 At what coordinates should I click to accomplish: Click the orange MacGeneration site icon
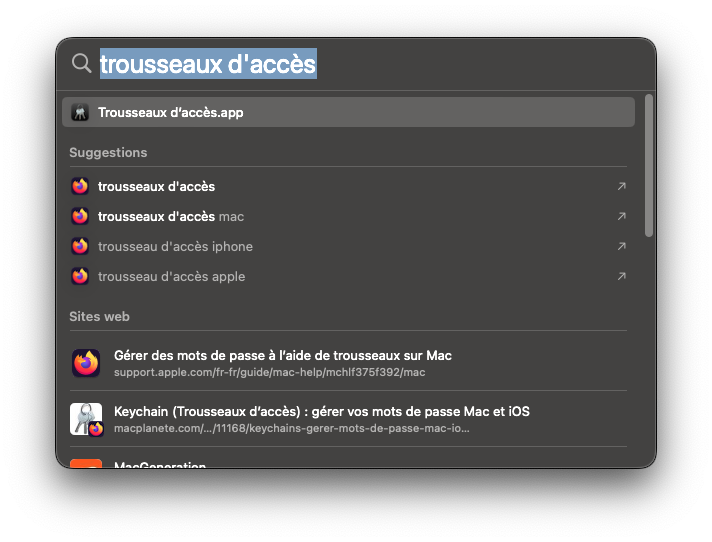point(86,463)
